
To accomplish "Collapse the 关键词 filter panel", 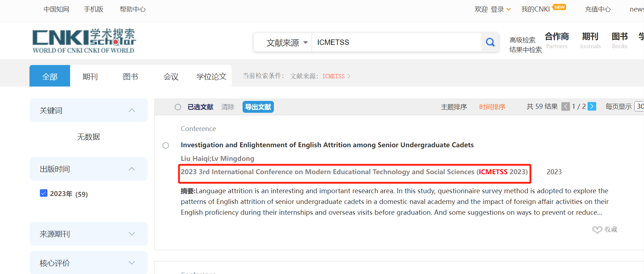I will coord(132,110).
